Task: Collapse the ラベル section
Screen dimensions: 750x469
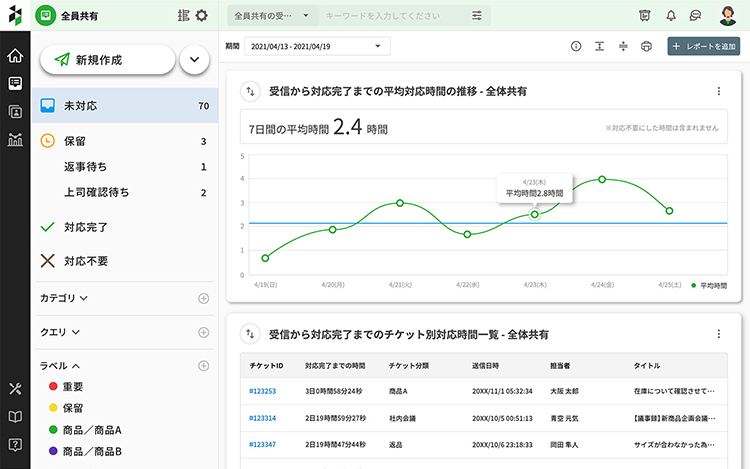Action: click(x=60, y=366)
